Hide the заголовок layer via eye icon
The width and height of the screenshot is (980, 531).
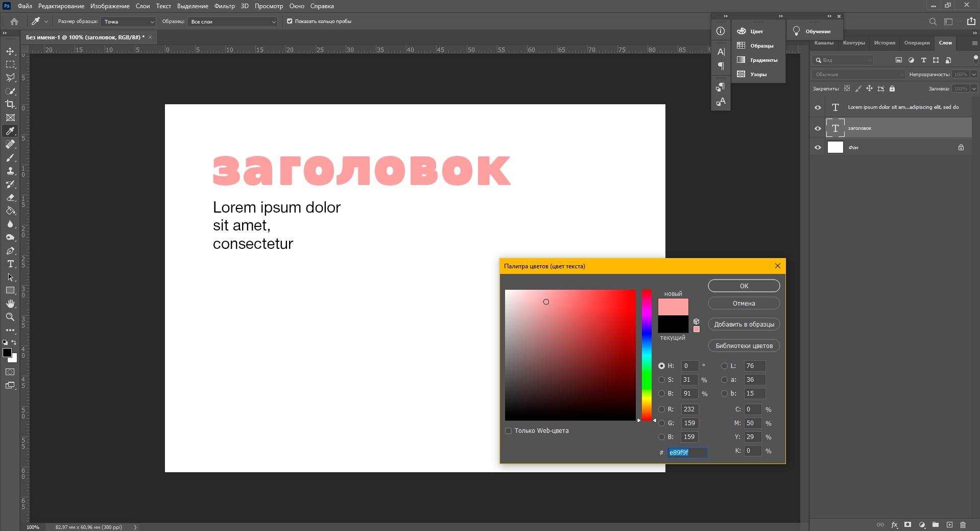818,128
